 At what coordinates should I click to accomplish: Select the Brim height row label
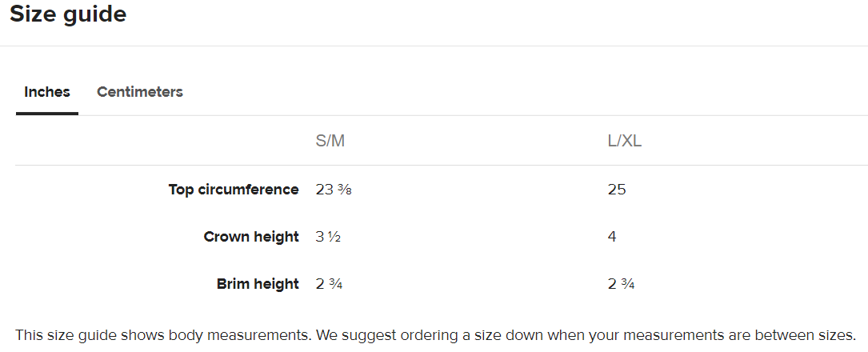258,284
